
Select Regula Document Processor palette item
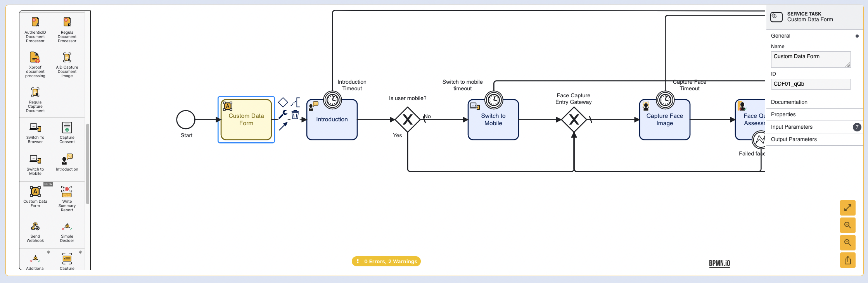(x=67, y=29)
